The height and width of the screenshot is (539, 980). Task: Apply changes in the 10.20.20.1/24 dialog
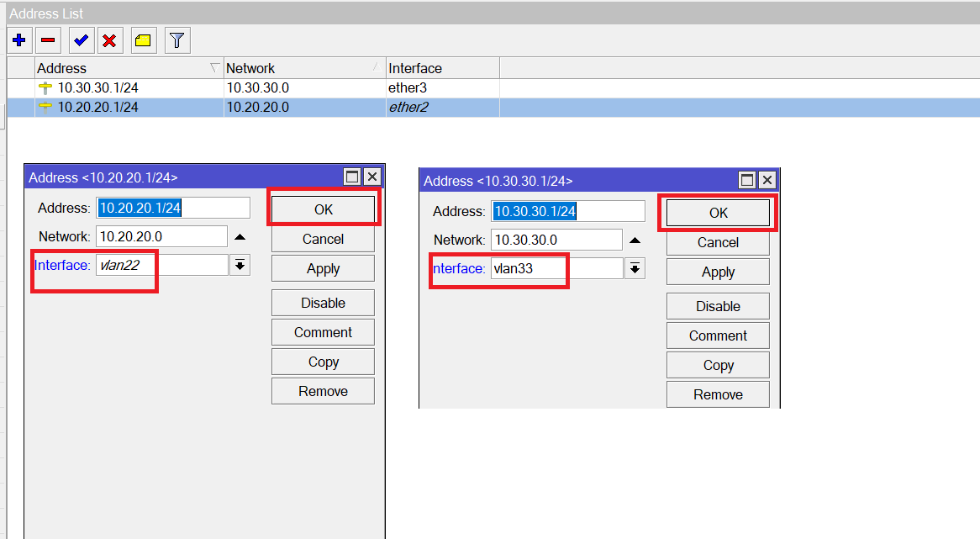coord(323,269)
